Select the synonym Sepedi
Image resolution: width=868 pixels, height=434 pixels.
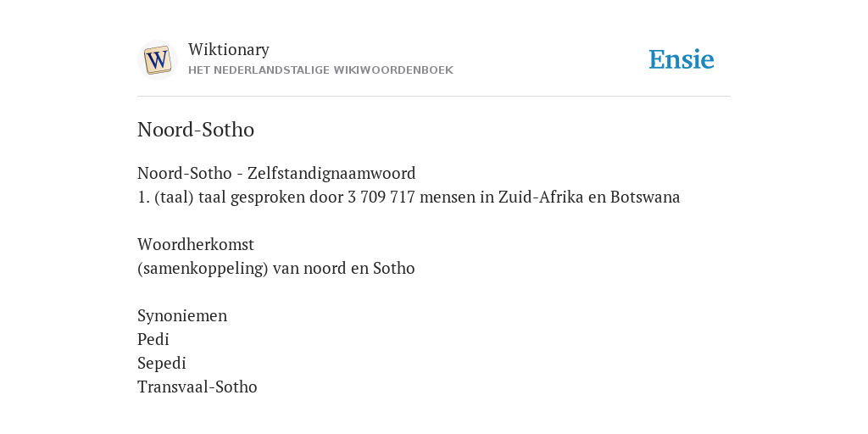[x=162, y=363]
